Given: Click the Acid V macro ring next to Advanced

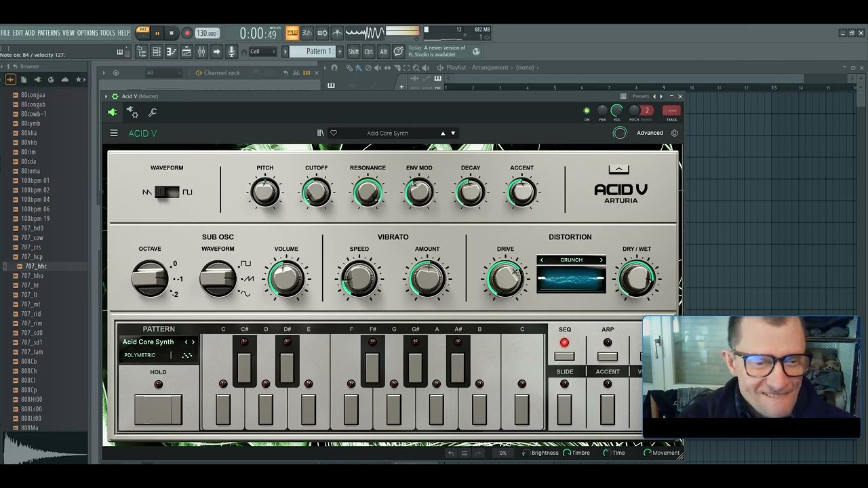Looking at the screenshot, I should coord(620,134).
